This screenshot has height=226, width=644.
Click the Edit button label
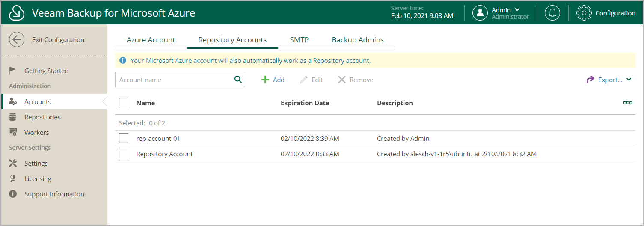(317, 80)
